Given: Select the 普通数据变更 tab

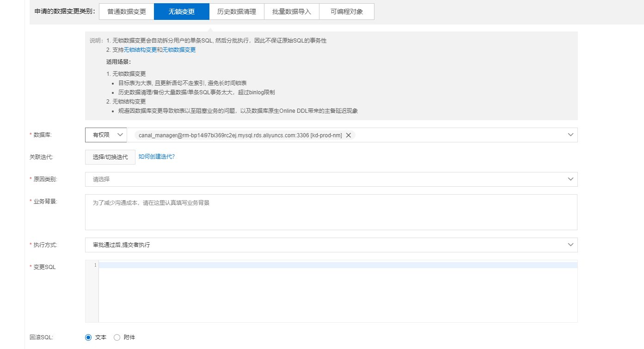Looking at the screenshot, I should click(127, 12).
